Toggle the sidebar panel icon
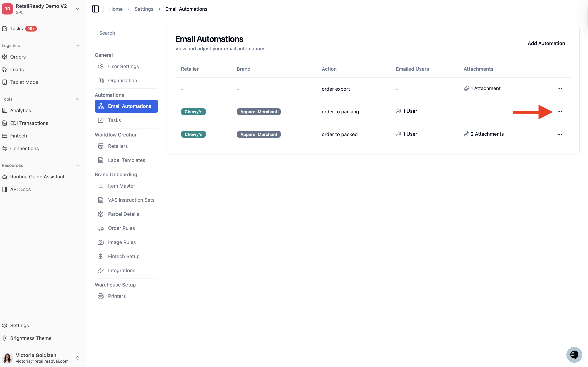This screenshot has height=367, width=588. (95, 9)
